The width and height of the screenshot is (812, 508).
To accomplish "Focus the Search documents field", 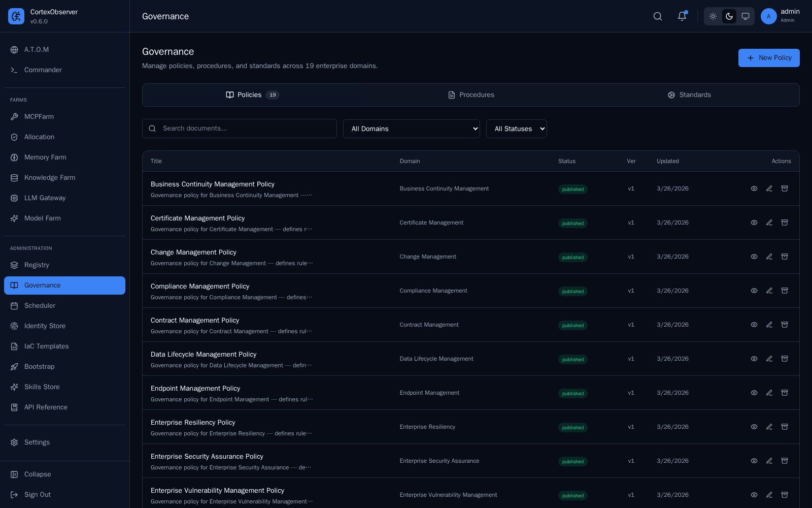I will tap(240, 129).
